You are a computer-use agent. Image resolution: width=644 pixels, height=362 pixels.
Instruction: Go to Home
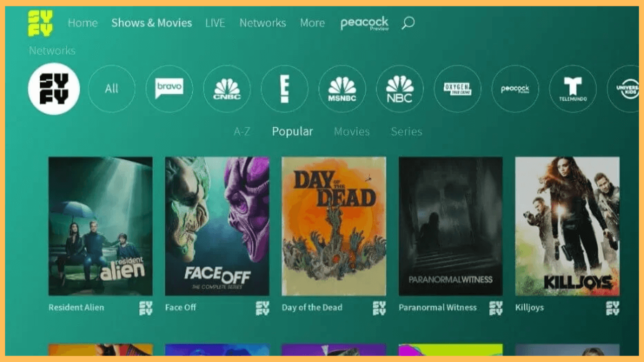[82, 23]
